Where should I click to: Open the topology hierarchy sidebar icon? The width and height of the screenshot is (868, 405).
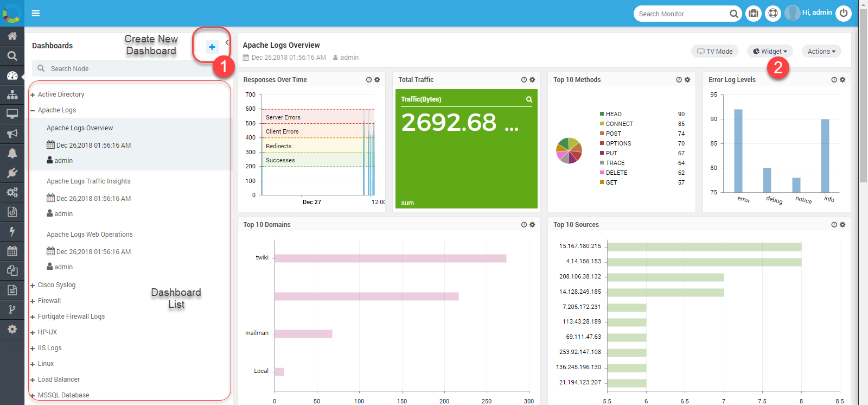12,94
